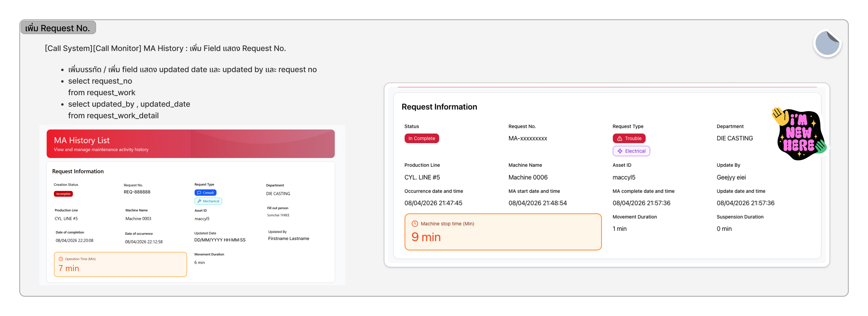The image size is (868, 316).
Task: Click the Geejyy eiei Update By value
Action: click(731, 177)
